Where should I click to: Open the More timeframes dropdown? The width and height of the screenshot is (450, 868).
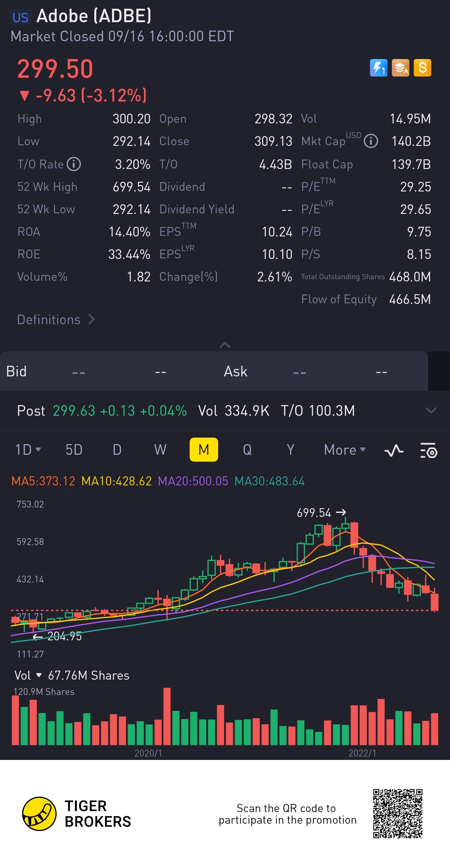[345, 449]
